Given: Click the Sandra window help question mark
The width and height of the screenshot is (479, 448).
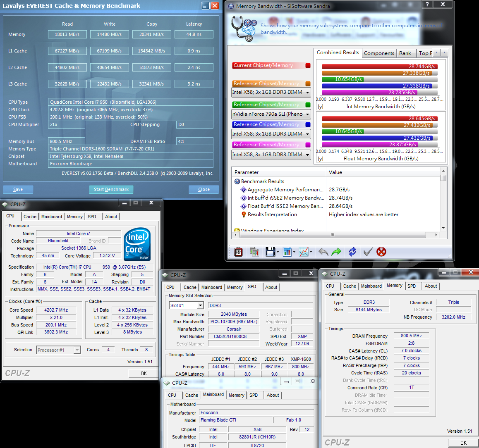Looking at the screenshot, I should click(427, 4).
